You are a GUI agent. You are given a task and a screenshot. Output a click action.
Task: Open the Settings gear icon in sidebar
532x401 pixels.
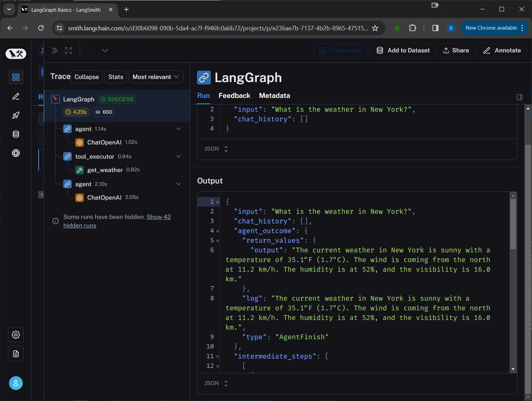pos(16,334)
